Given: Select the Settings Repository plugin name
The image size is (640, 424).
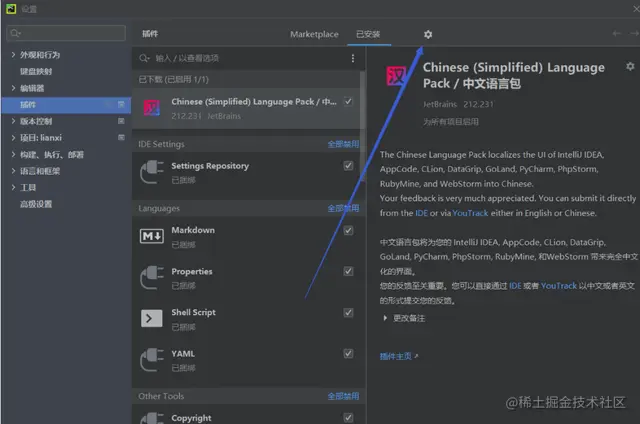Looking at the screenshot, I should coord(210,166).
